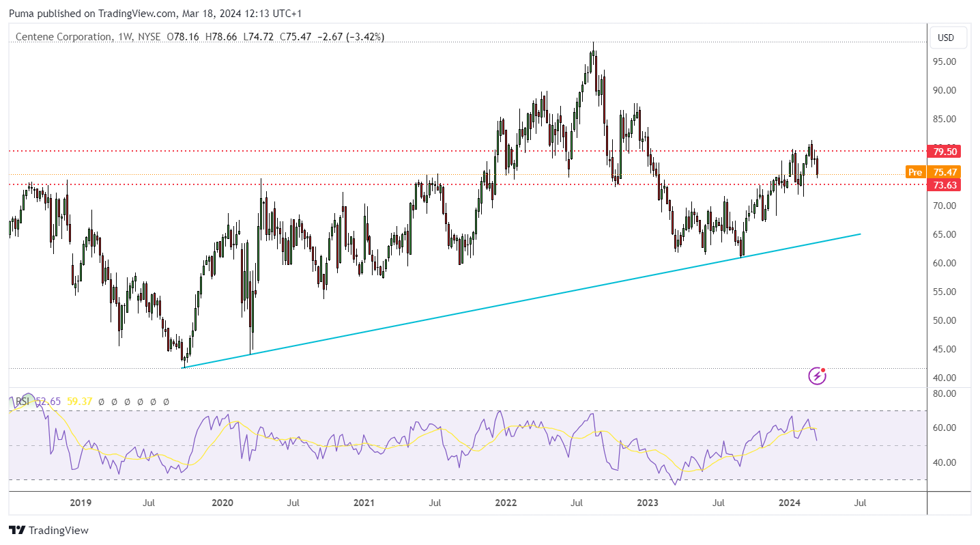Viewport: 980px width, 545px height.
Task: Click the 40.00 price axis label
Action: point(945,378)
